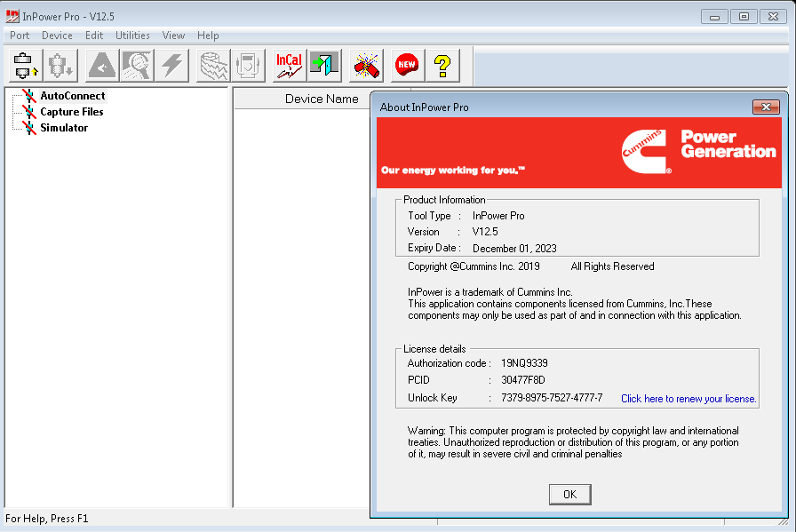Click the renew your license link

[x=689, y=399]
